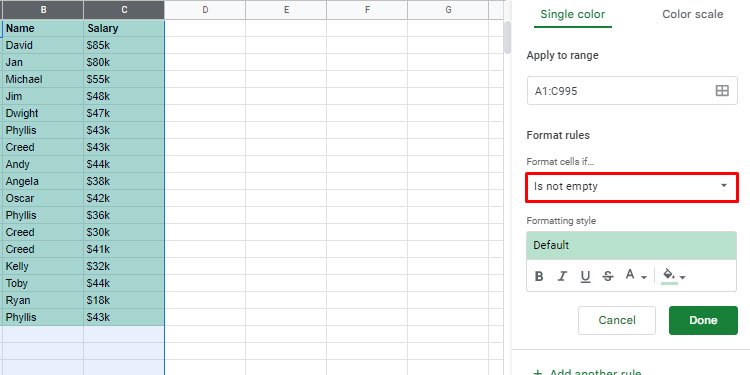The image size is (750, 375).
Task: Click the Default formatting style preview
Action: (631, 245)
